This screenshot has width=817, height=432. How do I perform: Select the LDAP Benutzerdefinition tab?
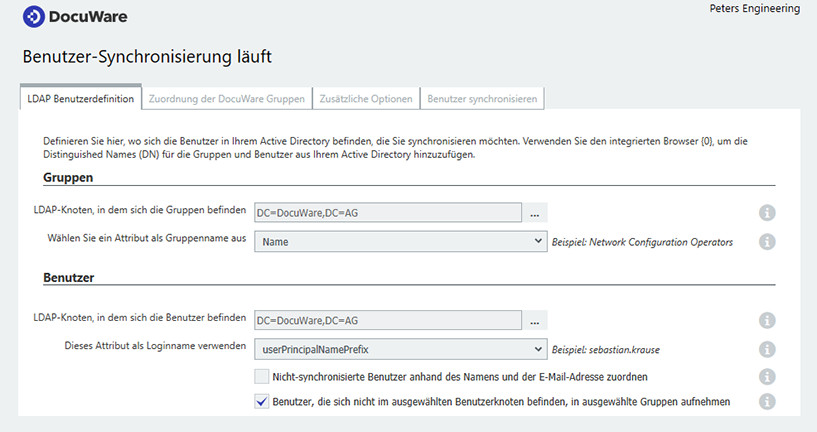coord(81,98)
